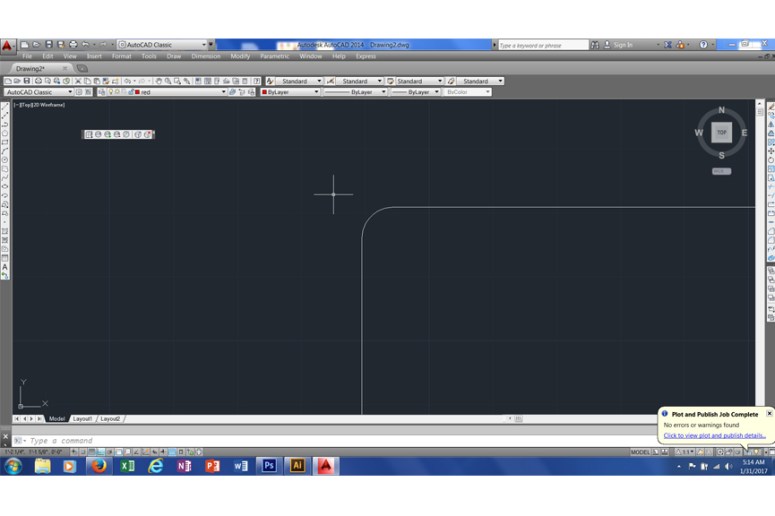The width and height of the screenshot is (775, 516).
Task: Click the Text Style icon in Styles toolbar
Action: [x=270, y=81]
